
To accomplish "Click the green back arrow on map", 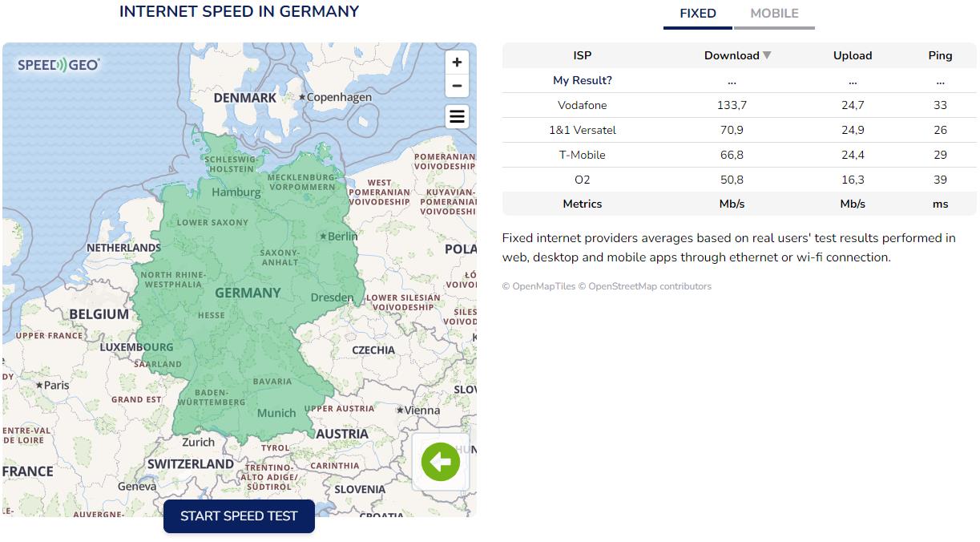I will pos(441,462).
